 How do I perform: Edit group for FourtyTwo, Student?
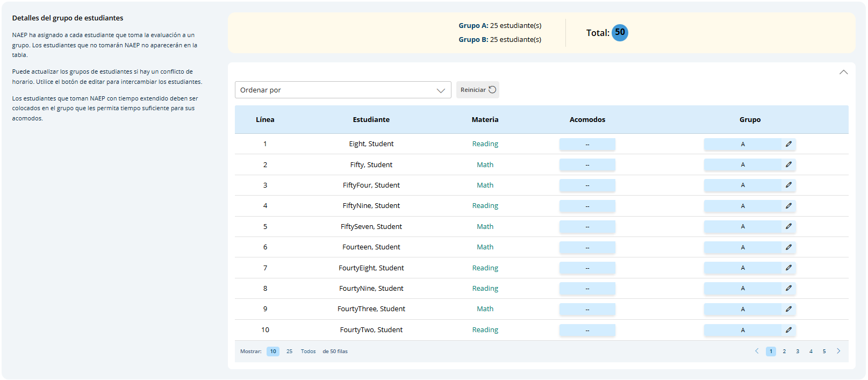pyautogui.click(x=788, y=330)
